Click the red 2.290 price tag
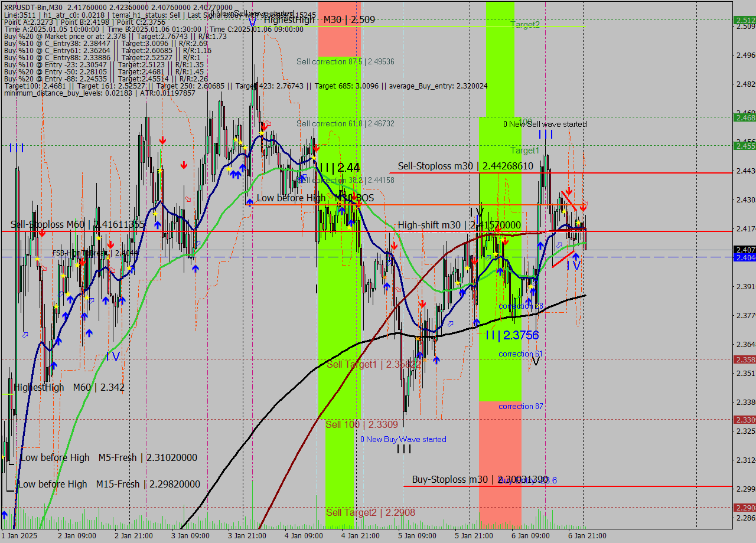 (x=745, y=508)
